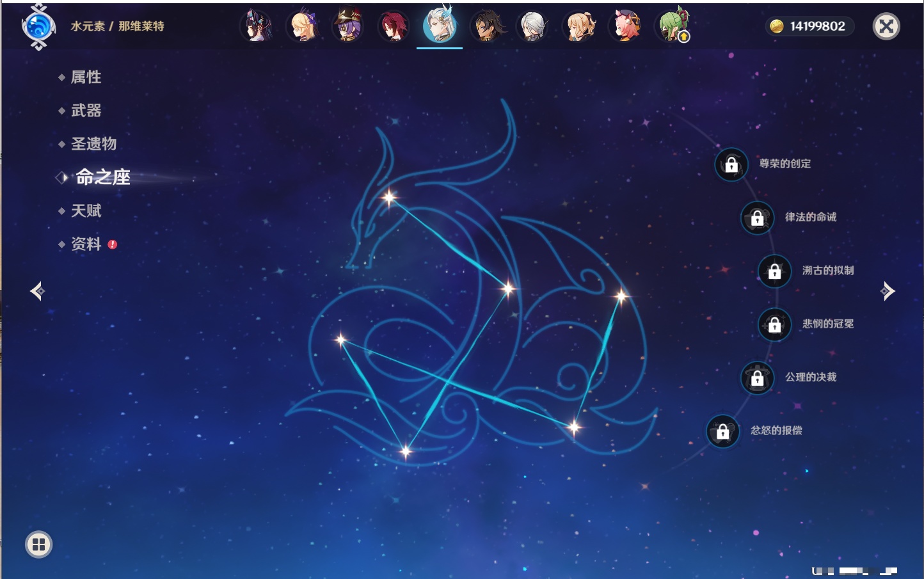Click the constellation star at the dragon's head

pos(389,197)
